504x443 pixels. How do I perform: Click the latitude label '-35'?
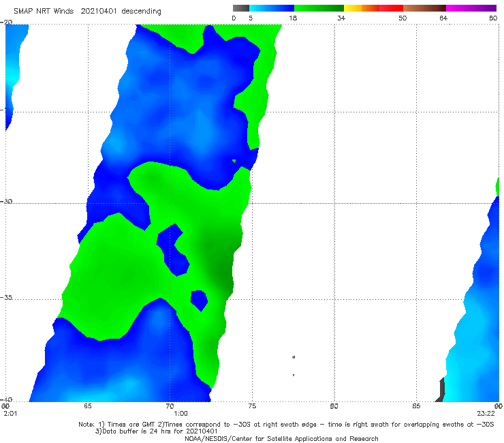click(6, 298)
